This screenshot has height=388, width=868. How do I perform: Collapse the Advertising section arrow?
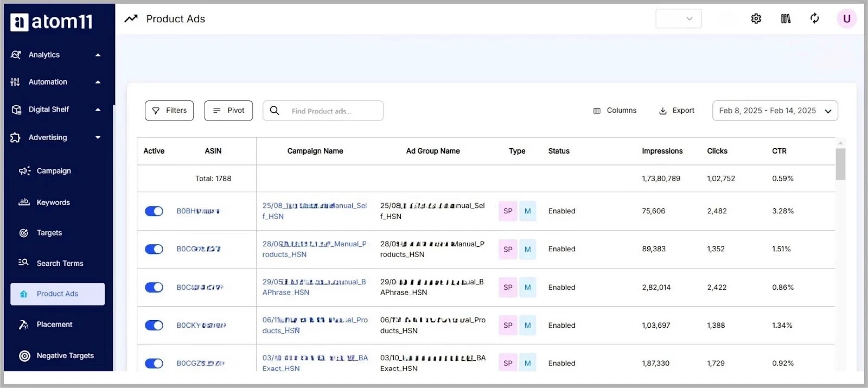[x=98, y=138]
